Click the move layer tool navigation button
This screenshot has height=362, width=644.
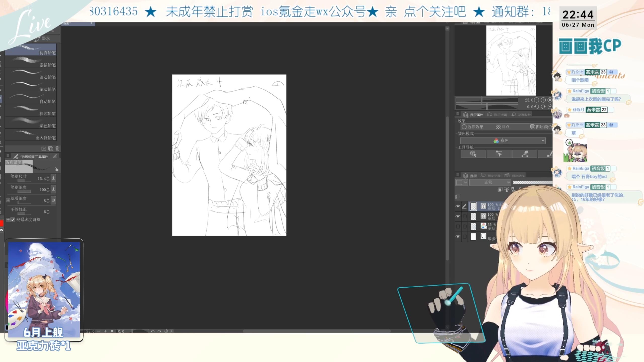(499, 154)
